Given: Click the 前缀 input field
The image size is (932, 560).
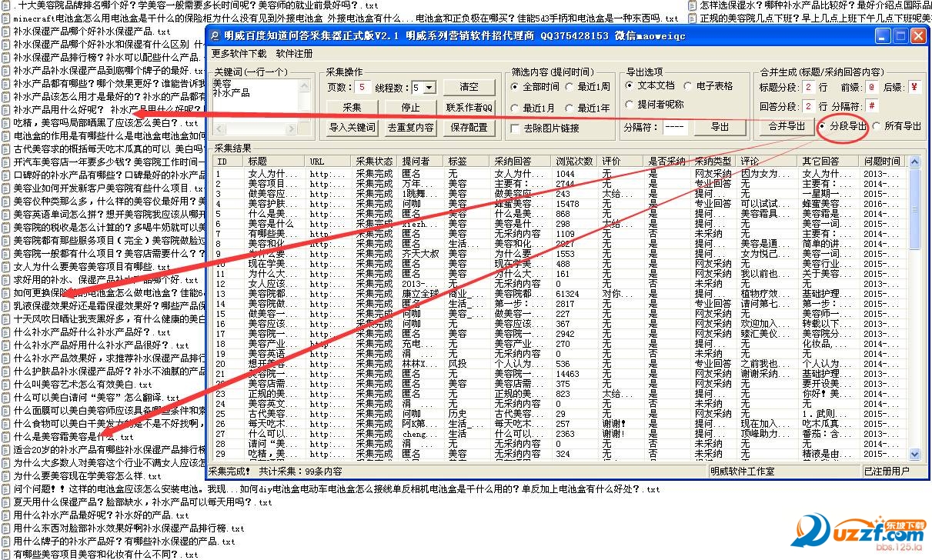Looking at the screenshot, I should click(870, 87).
